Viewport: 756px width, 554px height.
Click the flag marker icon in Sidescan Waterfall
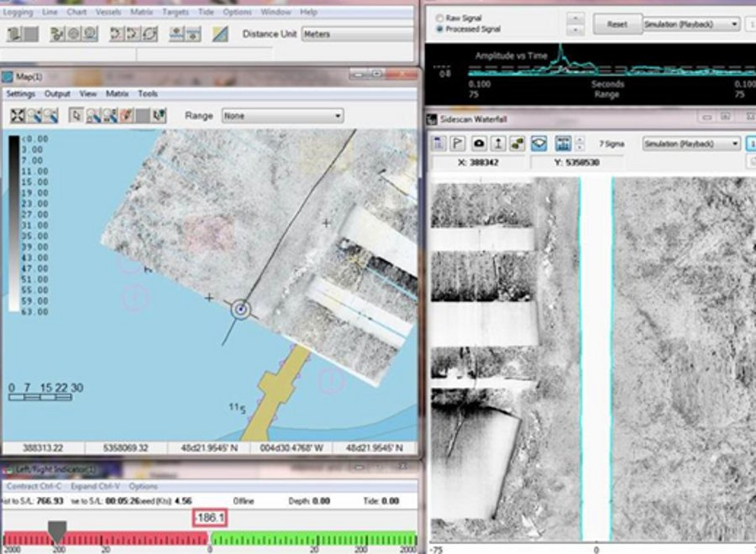(x=459, y=144)
